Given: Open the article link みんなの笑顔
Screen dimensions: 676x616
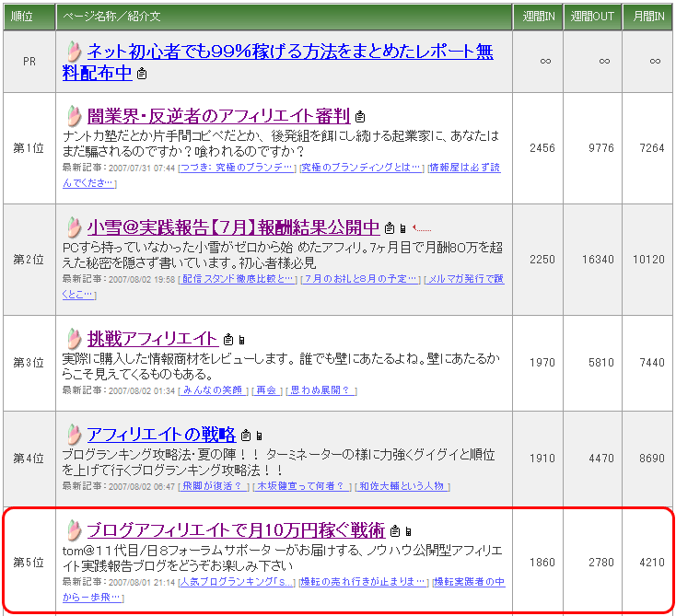Looking at the screenshot, I should (x=213, y=390).
